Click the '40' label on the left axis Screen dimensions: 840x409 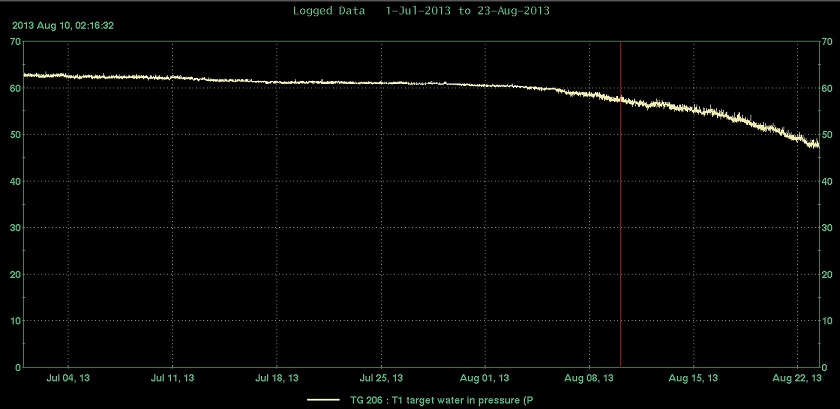(16, 181)
